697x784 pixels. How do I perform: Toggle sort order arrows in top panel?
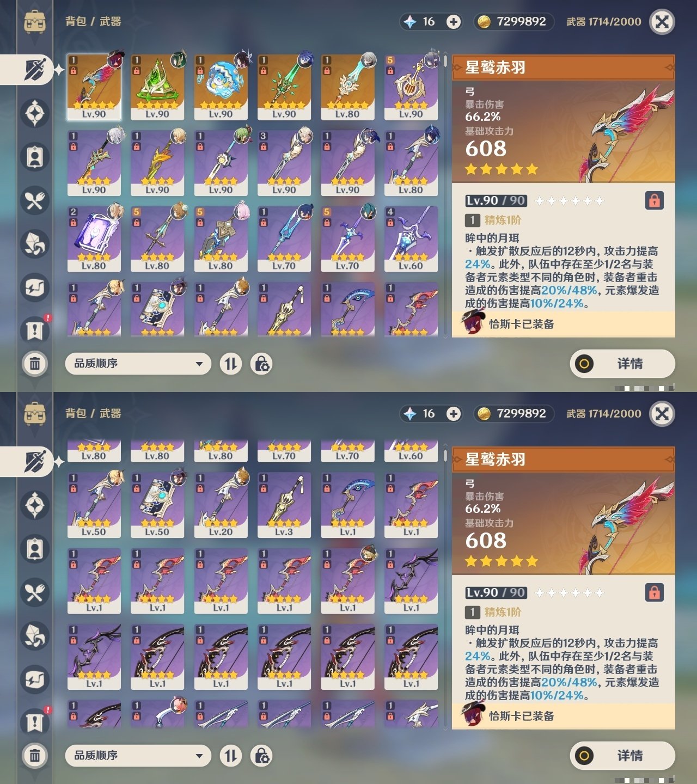pyautogui.click(x=231, y=364)
